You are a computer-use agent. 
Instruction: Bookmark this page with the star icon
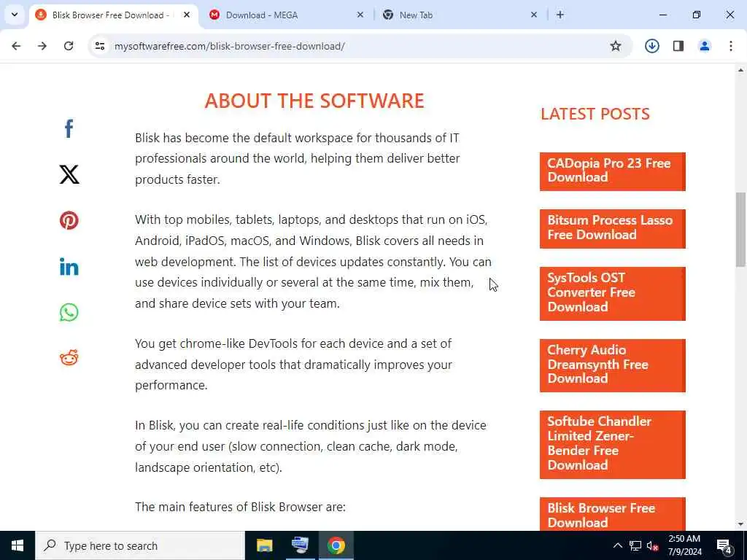[616, 46]
